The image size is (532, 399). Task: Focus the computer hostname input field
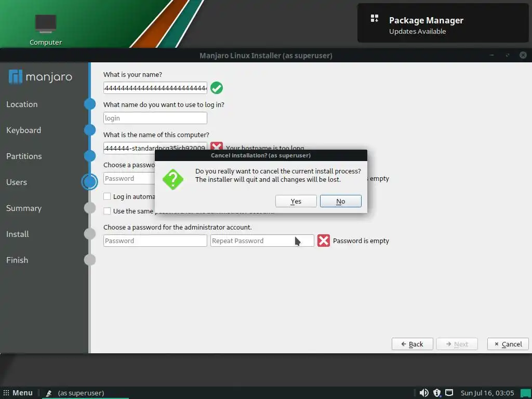(155, 148)
